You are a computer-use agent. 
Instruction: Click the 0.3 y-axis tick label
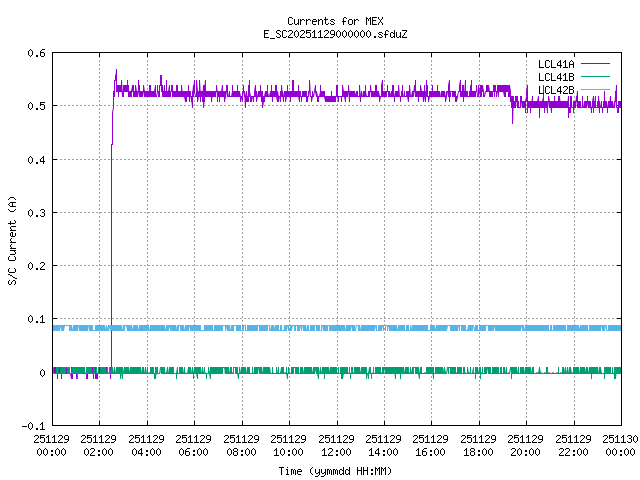pos(35,213)
